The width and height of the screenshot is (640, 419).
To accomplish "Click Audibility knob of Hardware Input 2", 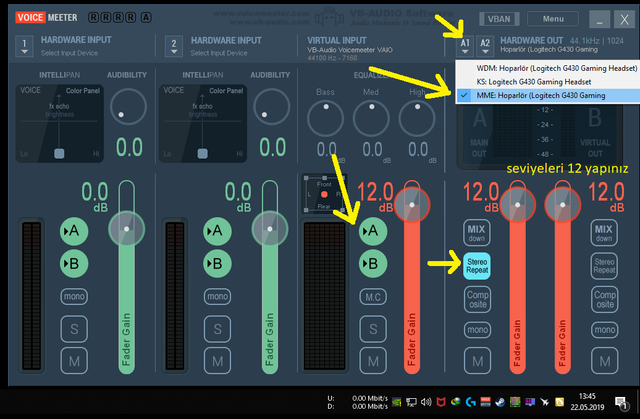I will (x=271, y=106).
